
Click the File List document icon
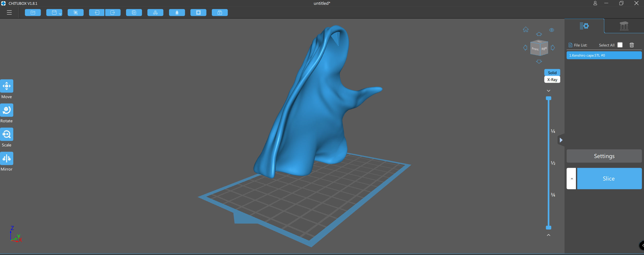[570, 45]
